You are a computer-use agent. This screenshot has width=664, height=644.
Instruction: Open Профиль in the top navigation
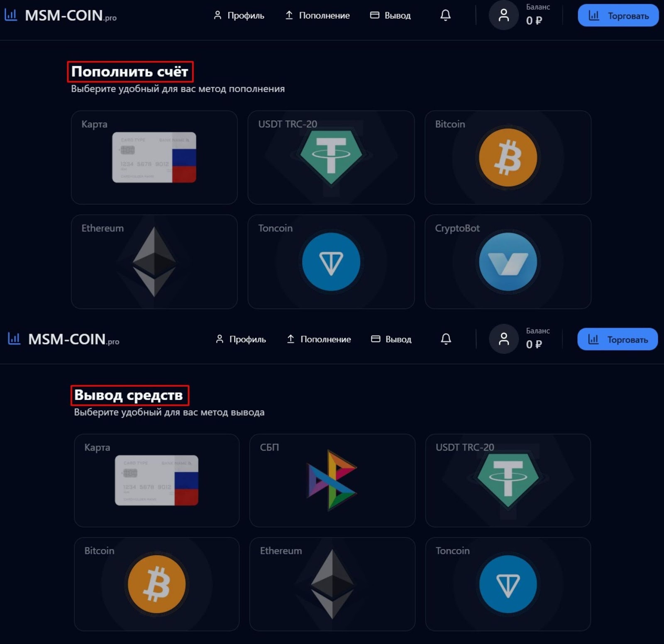pos(239,15)
